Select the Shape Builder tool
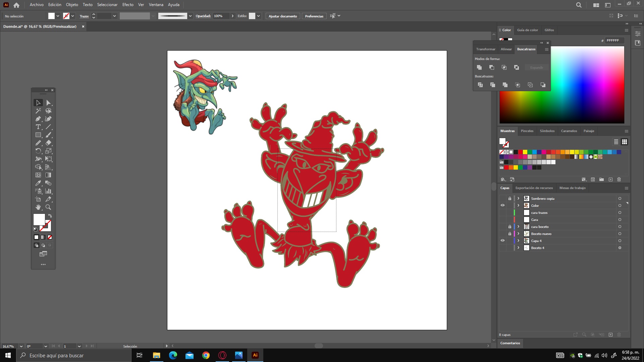The image size is (644, 362). (x=38, y=167)
